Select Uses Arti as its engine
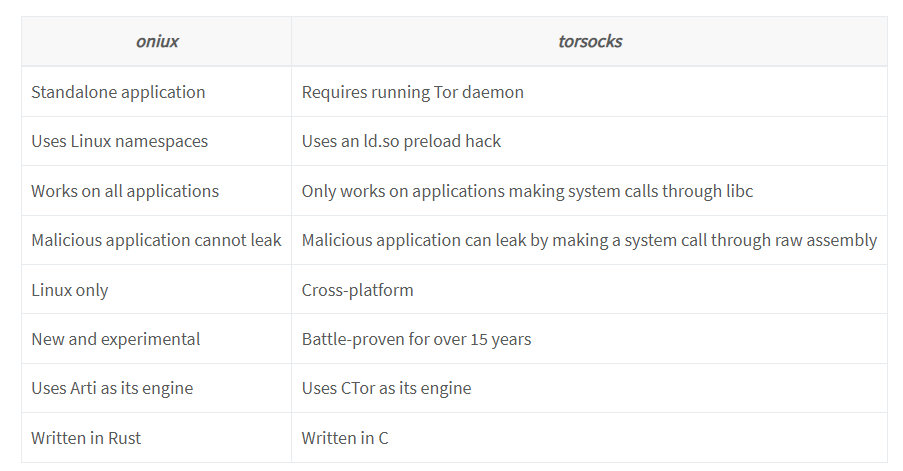903x471 pixels. 112,388
